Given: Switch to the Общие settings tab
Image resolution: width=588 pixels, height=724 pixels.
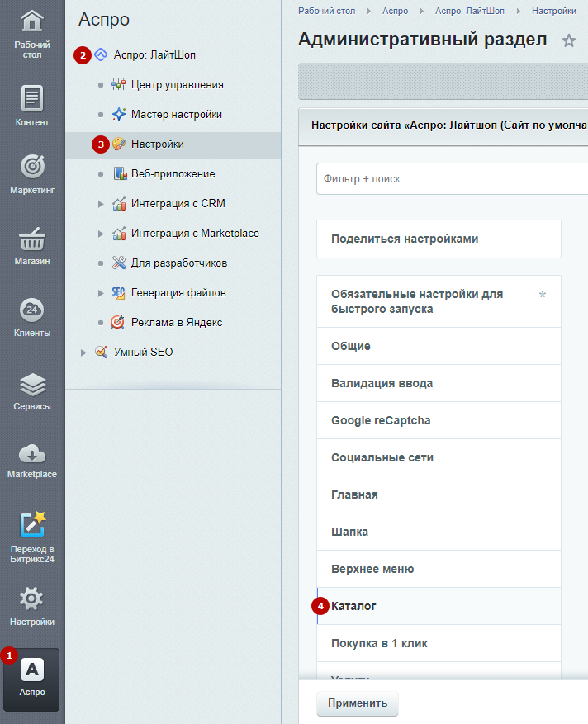Looking at the screenshot, I should coord(439,346).
